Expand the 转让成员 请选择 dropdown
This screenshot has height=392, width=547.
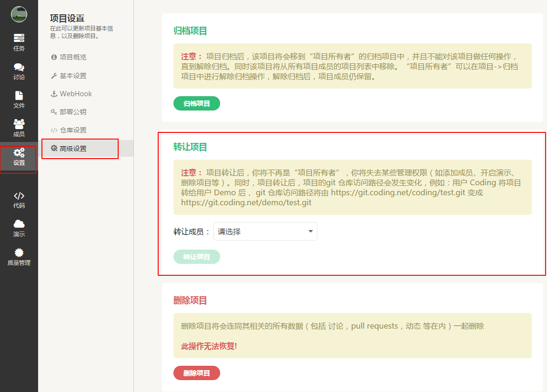(x=260, y=231)
